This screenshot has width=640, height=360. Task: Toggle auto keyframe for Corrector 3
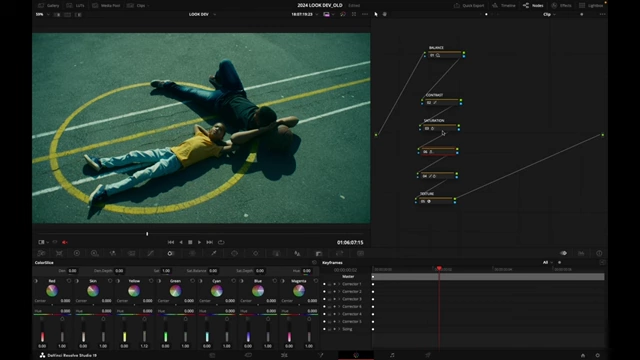[x=335, y=299]
